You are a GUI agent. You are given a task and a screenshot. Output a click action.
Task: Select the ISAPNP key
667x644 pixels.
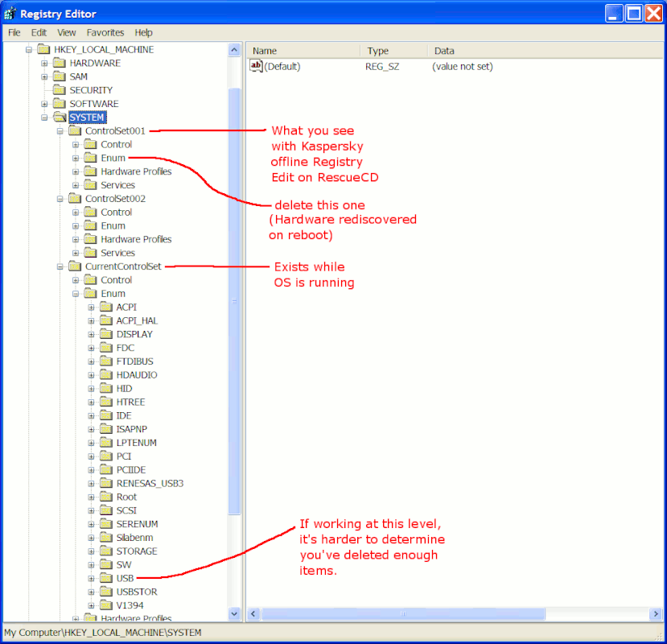pos(131,429)
